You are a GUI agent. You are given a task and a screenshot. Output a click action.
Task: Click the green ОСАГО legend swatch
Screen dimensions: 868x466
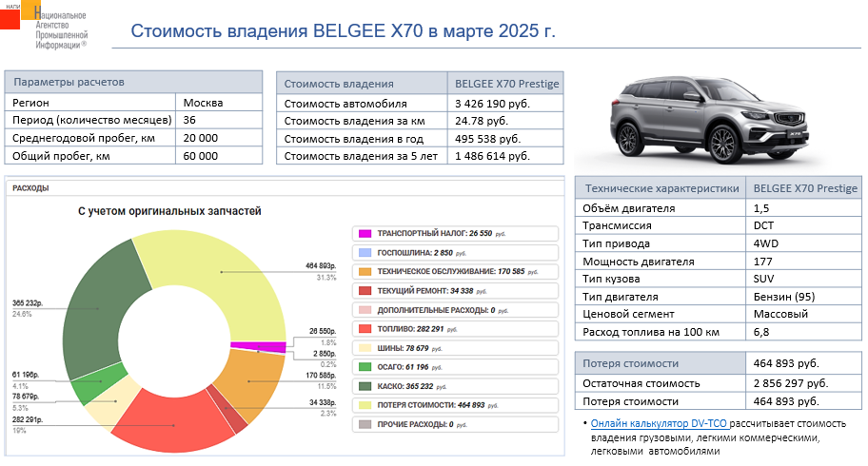[364, 367]
